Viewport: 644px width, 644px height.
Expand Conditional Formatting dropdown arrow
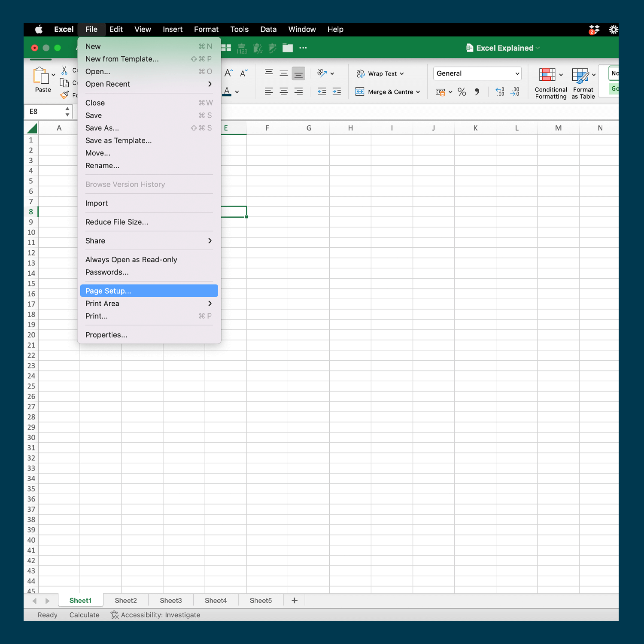click(561, 75)
